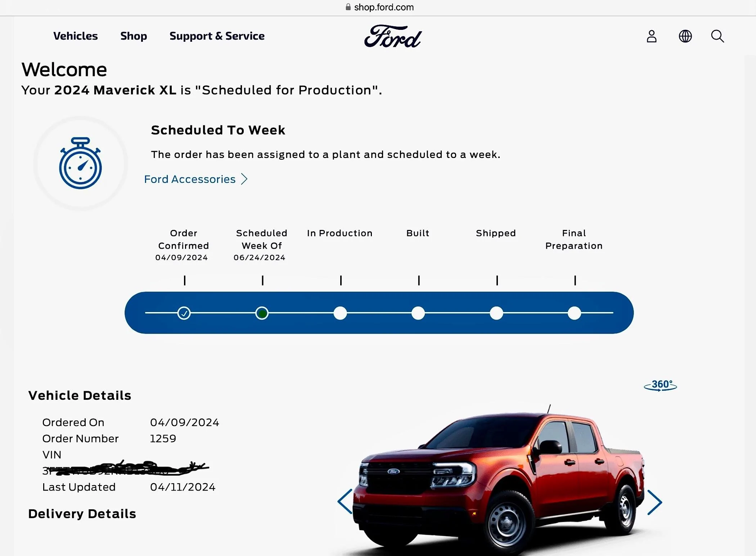Click the Order Number label

tap(81, 438)
